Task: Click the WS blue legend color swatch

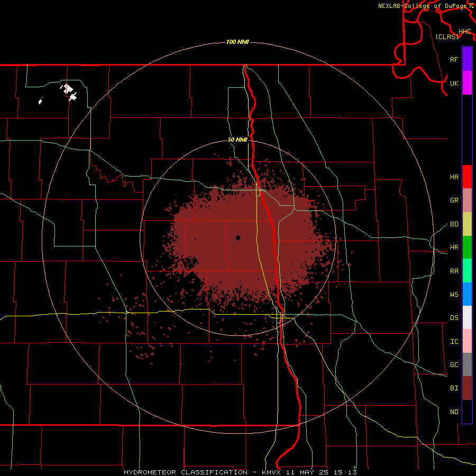Action: pyautogui.click(x=467, y=294)
